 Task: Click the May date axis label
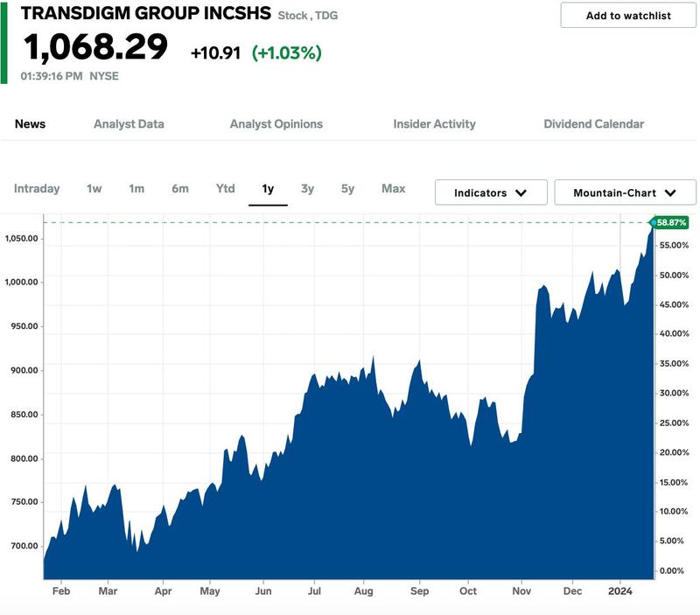tap(210, 591)
